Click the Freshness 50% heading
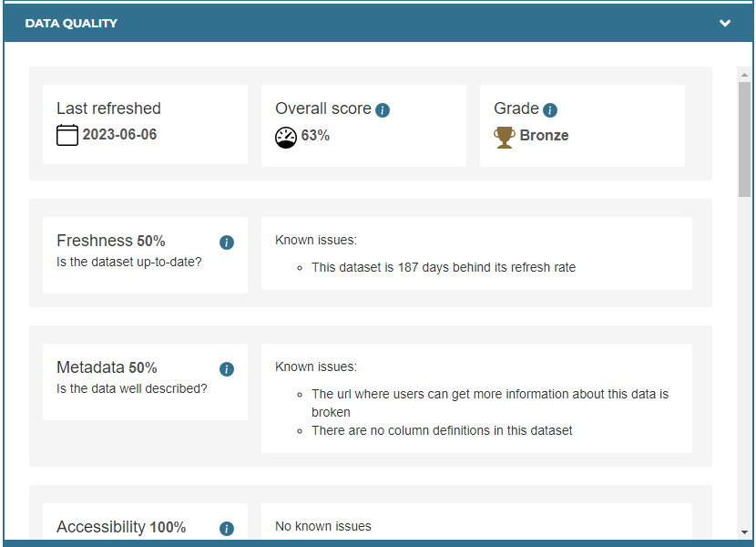Image resolution: width=756 pixels, height=547 pixels. (111, 241)
